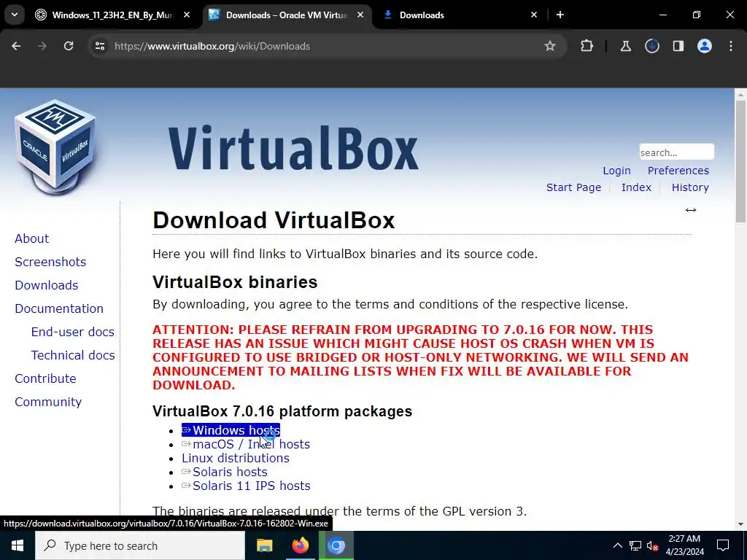Toggle the browser side panel icon

point(678,46)
